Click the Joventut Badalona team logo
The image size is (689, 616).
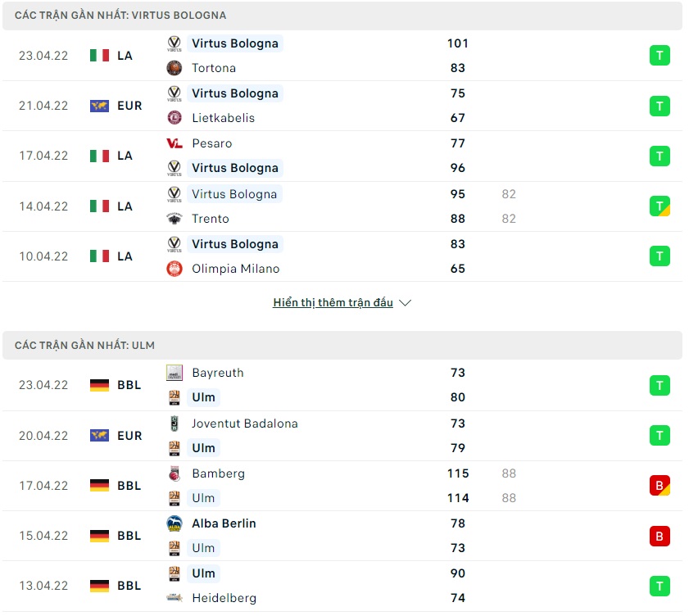(x=174, y=423)
